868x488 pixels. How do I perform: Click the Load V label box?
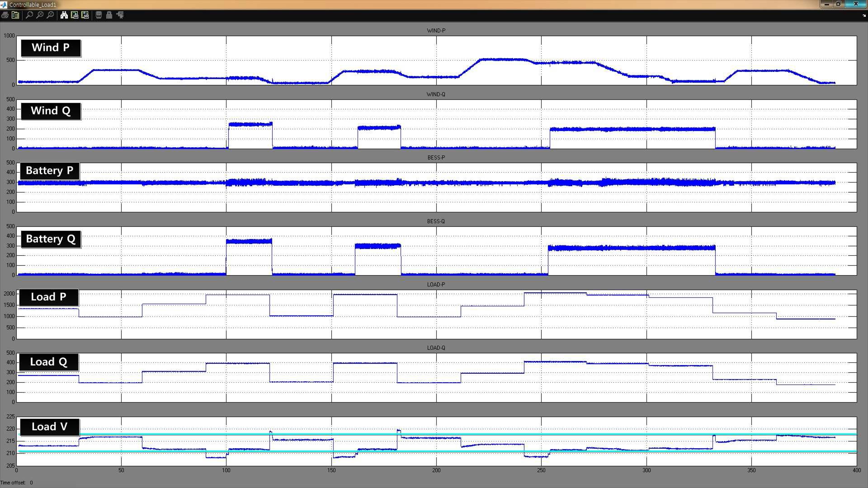pos(49,427)
